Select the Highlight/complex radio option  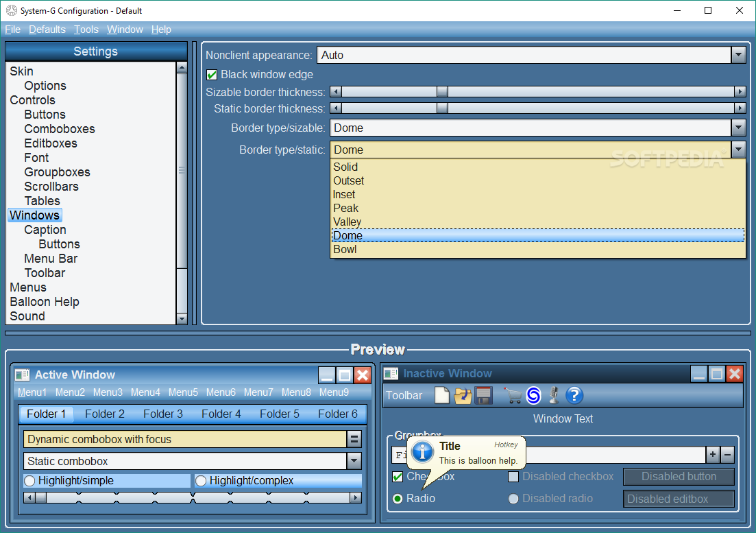tap(201, 481)
